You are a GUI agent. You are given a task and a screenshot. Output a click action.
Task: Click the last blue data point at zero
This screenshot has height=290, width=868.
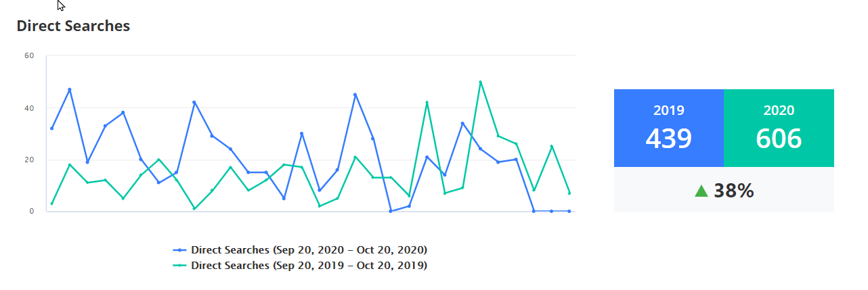click(569, 211)
